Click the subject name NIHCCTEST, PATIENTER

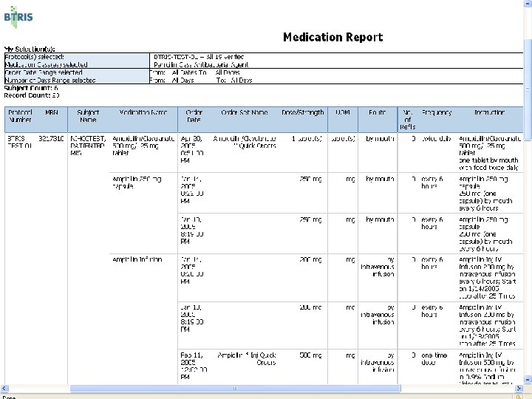coord(88,146)
